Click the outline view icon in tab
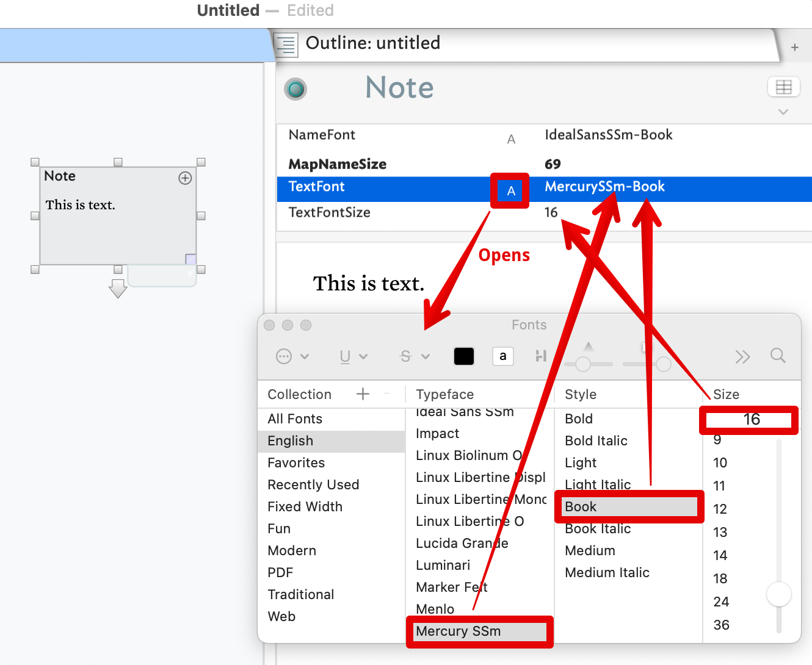The image size is (812, 665). tap(286, 45)
